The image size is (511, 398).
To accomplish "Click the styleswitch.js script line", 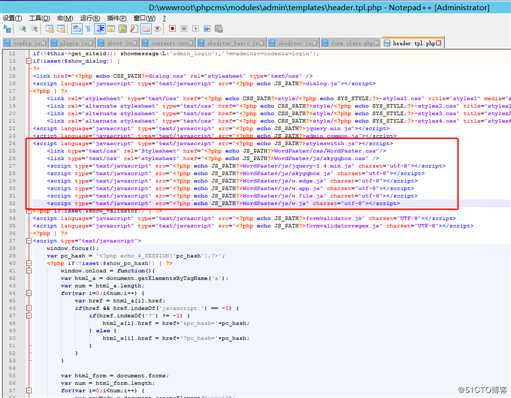I will click(213, 143).
